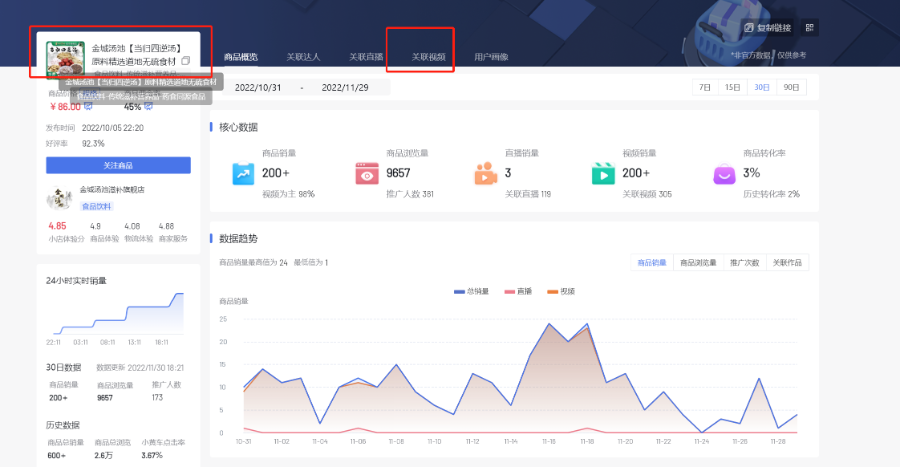Click the 4.9 商品体验 score
The height and width of the screenshot is (467, 900).
(95, 226)
